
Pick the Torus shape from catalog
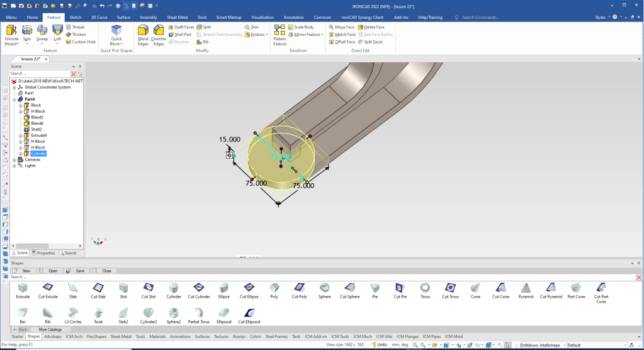[425, 290]
